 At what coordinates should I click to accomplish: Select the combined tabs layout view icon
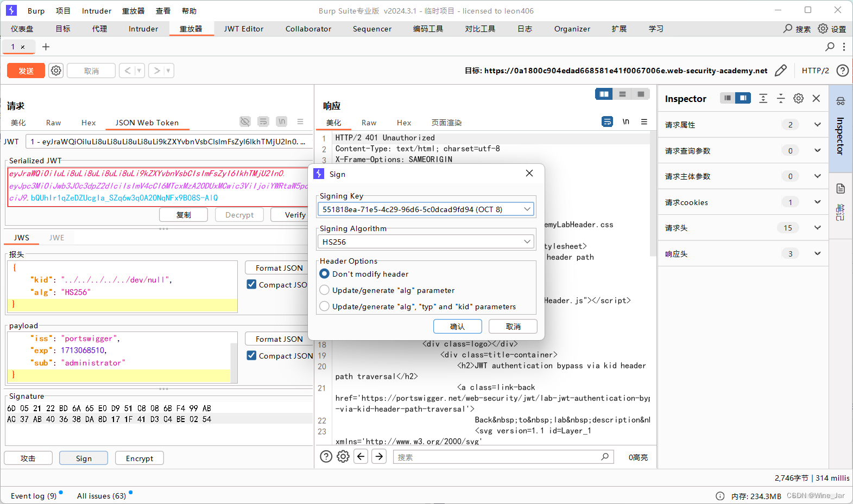tap(641, 94)
